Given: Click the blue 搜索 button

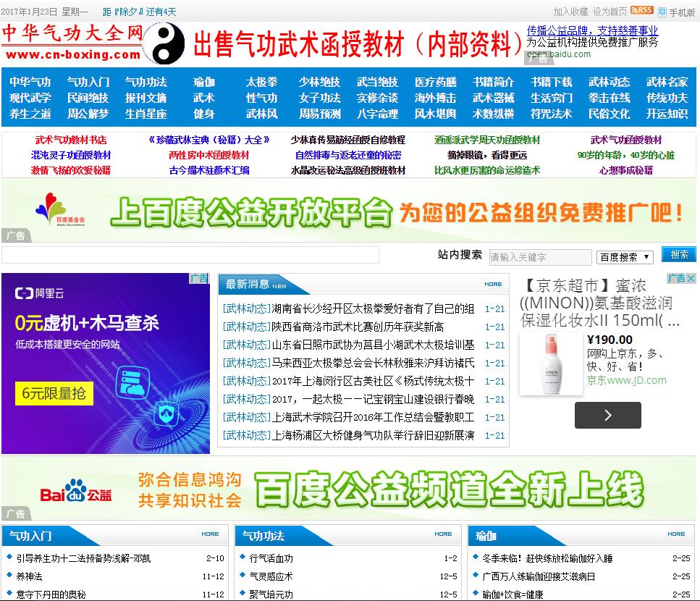Looking at the screenshot, I should (x=679, y=254).
